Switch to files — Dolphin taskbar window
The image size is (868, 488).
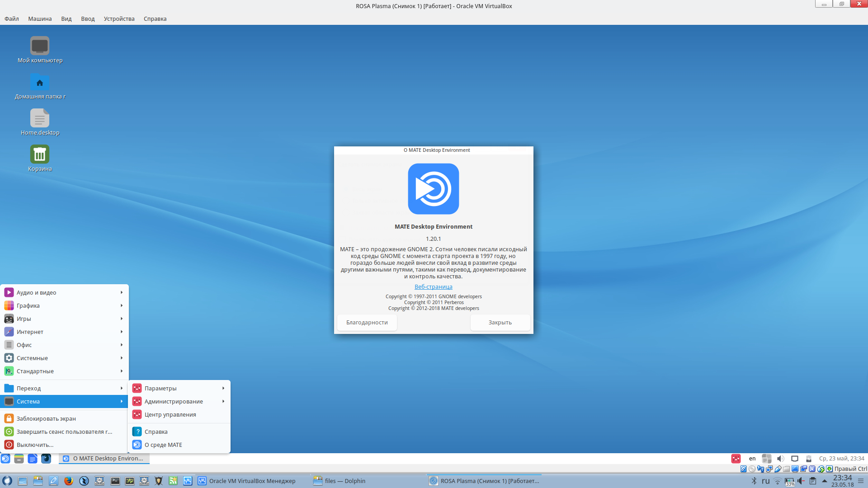pyautogui.click(x=345, y=481)
